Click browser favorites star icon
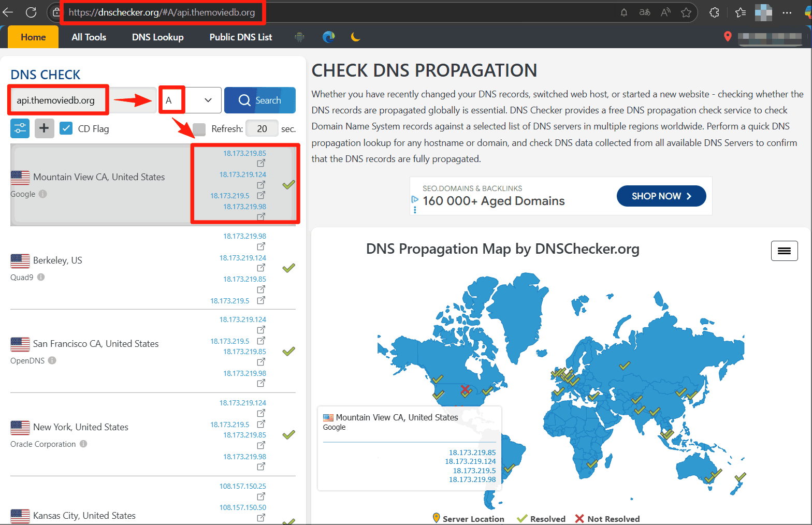The image size is (812, 525). coord(686,12)
